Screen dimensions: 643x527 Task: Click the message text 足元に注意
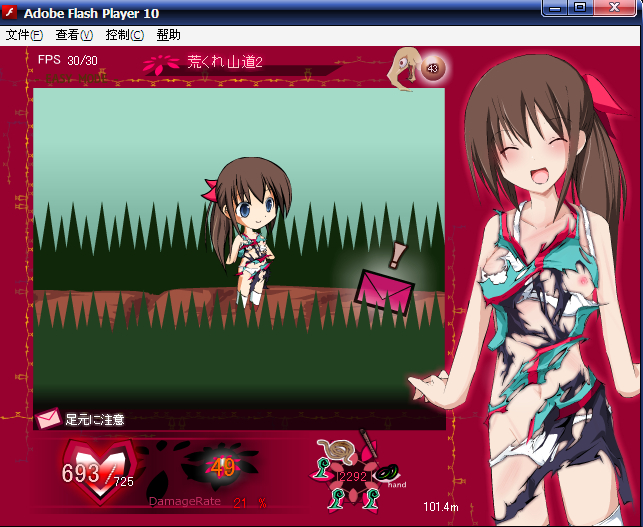click(95, 419)
